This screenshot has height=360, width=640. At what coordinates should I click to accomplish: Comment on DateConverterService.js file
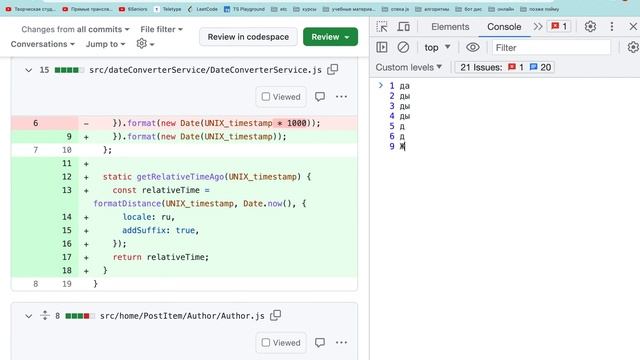click(320, 97)
